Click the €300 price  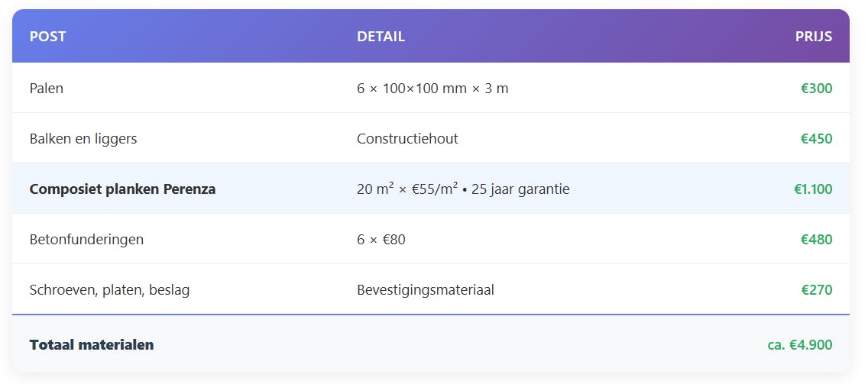(816, 89)
